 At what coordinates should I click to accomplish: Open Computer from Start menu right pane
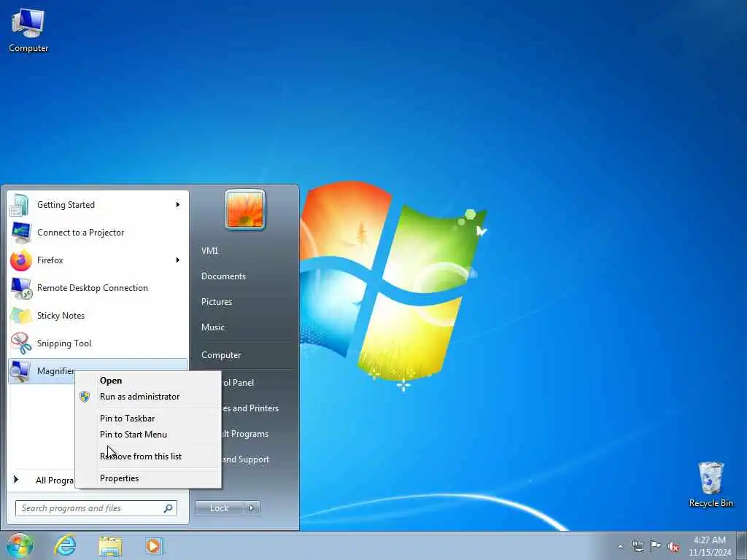point(221,355)
